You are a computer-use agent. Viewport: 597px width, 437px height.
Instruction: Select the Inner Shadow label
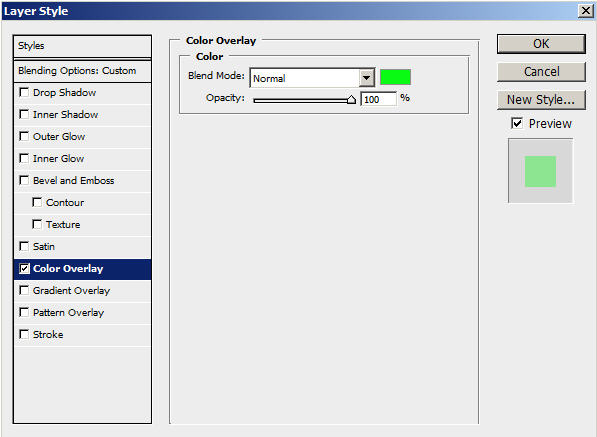point(65,115)
